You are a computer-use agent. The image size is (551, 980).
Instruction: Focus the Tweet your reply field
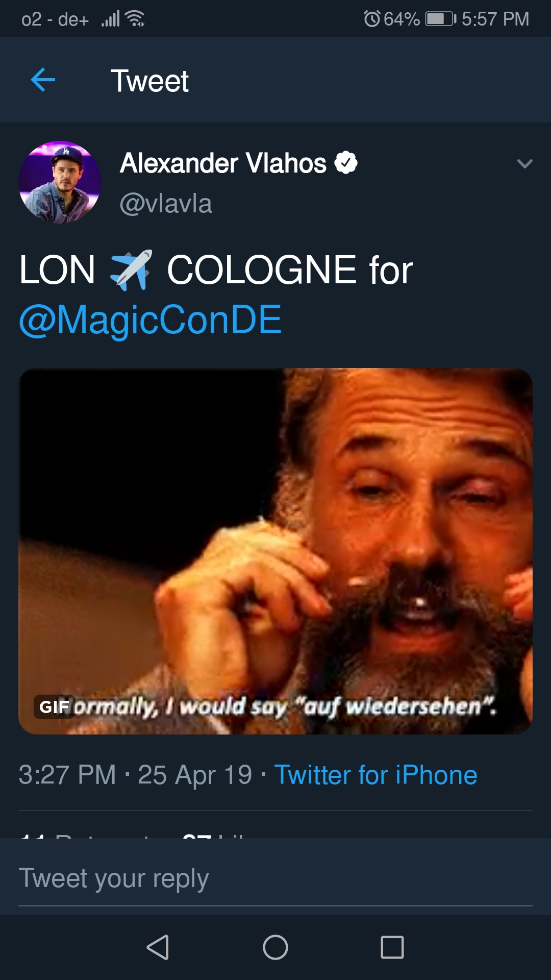click(x=275, y=879)
